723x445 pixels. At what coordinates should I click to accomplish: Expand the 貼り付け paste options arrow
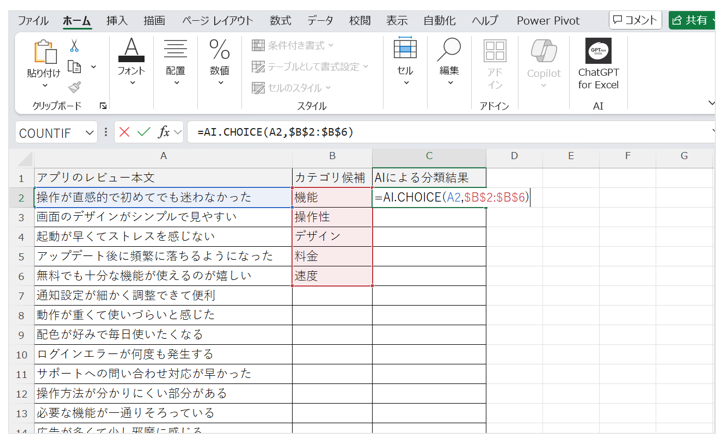pyautogui.click(x=45, y=86)
